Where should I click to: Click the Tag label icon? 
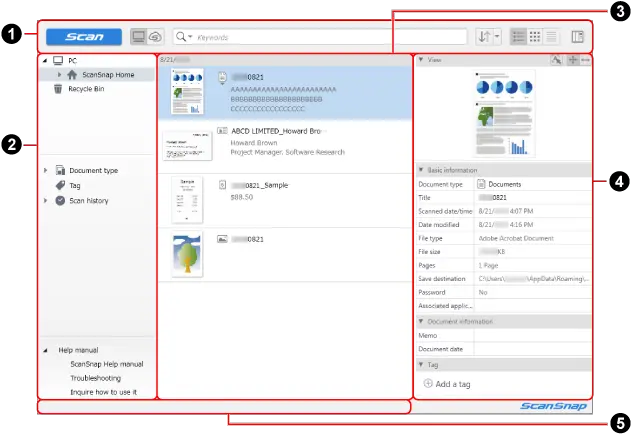[60, 185]
